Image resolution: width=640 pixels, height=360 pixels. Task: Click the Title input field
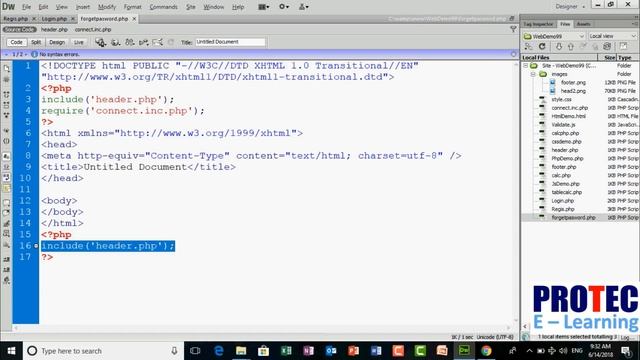[x=230, y=42]
